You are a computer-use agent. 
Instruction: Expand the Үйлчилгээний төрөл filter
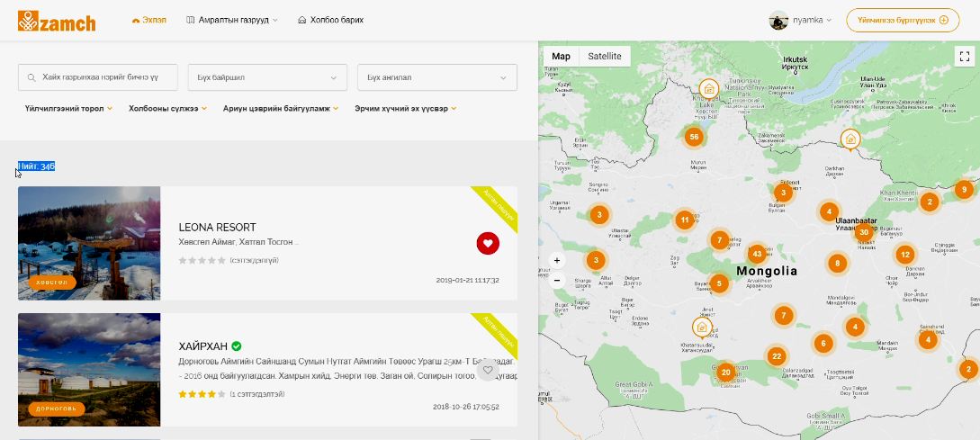(x=68, y=108)
